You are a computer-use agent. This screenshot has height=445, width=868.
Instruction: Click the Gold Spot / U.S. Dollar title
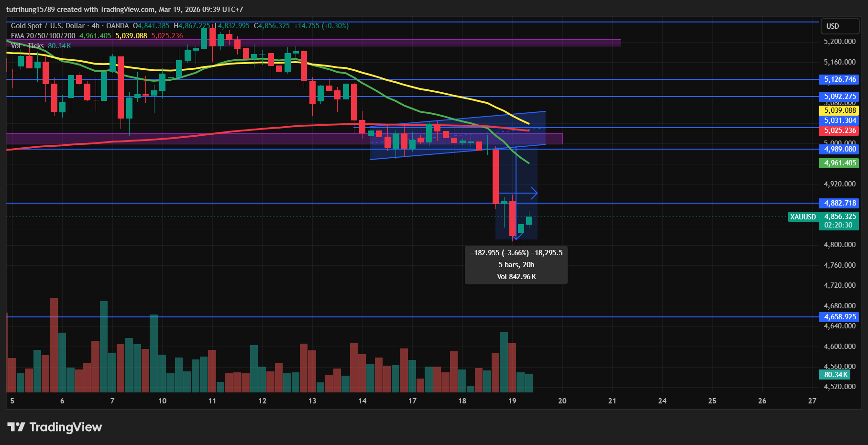click(48, 26)
